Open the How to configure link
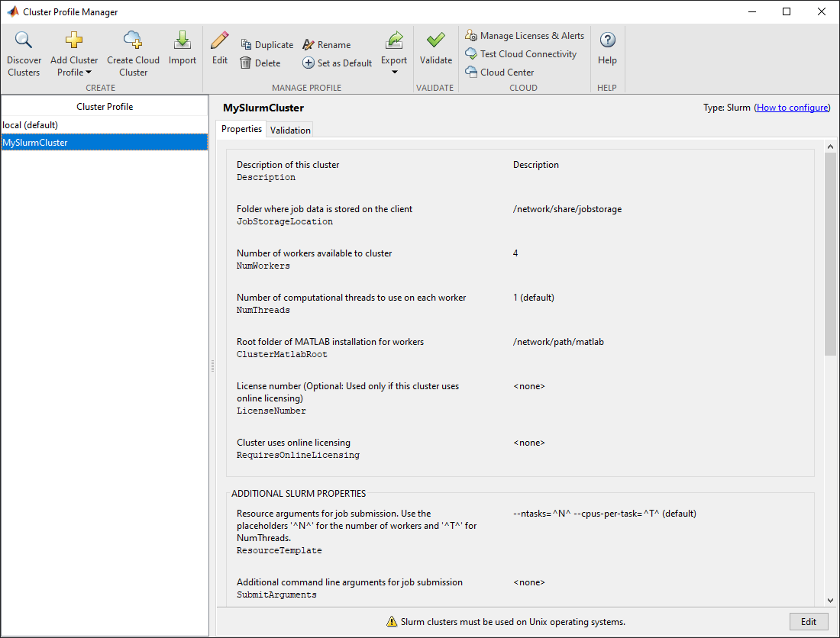The image size is (840, 638). pos(793,108)
